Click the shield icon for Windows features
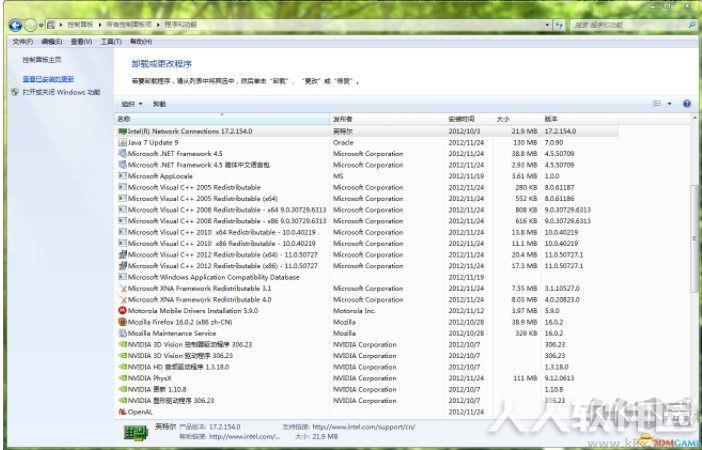Viewport: 702px width, 450px height. click(15, 92)
